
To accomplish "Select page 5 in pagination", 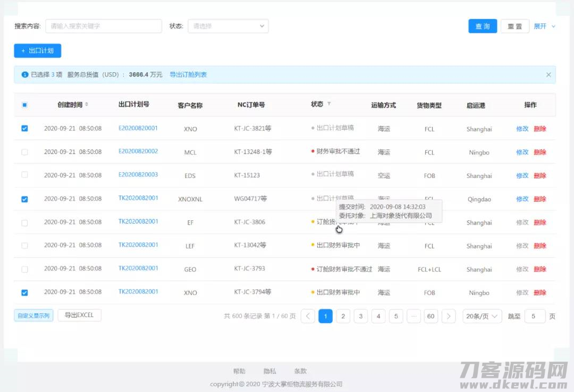I will (x=396, y=316).
